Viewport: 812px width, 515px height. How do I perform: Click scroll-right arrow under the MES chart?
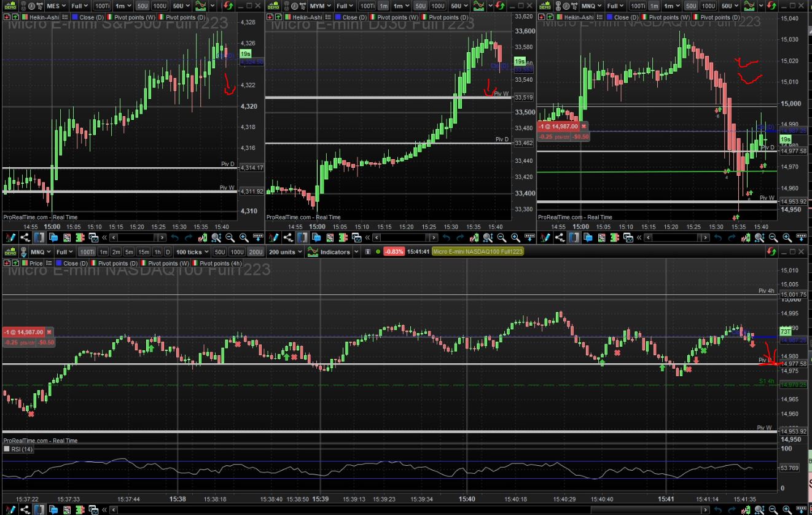click(x=162, y=237)
